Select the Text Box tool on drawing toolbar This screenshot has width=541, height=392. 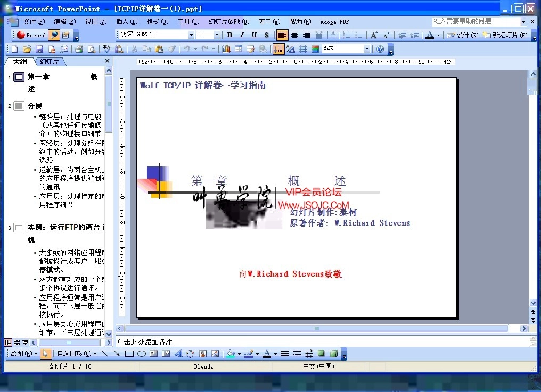pyautogui.click(x=153, y=353)
